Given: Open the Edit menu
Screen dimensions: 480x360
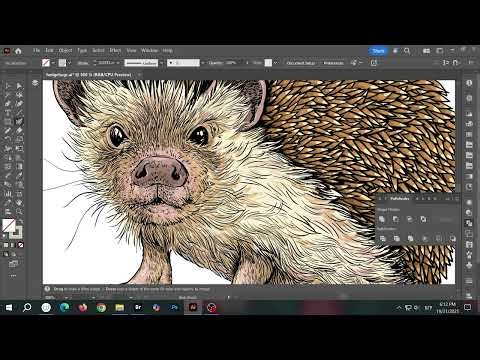Looking at the screenshot, I should coord(49,51).
